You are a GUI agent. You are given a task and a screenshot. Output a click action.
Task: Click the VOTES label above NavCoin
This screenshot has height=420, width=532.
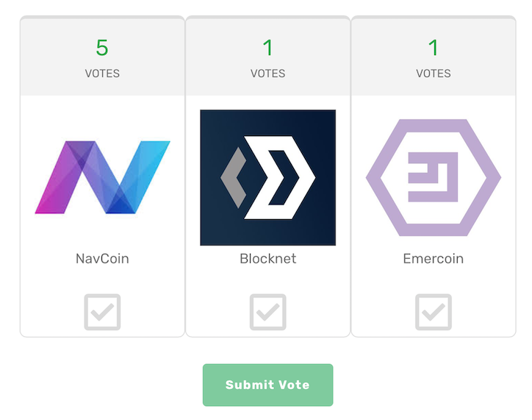102,74
